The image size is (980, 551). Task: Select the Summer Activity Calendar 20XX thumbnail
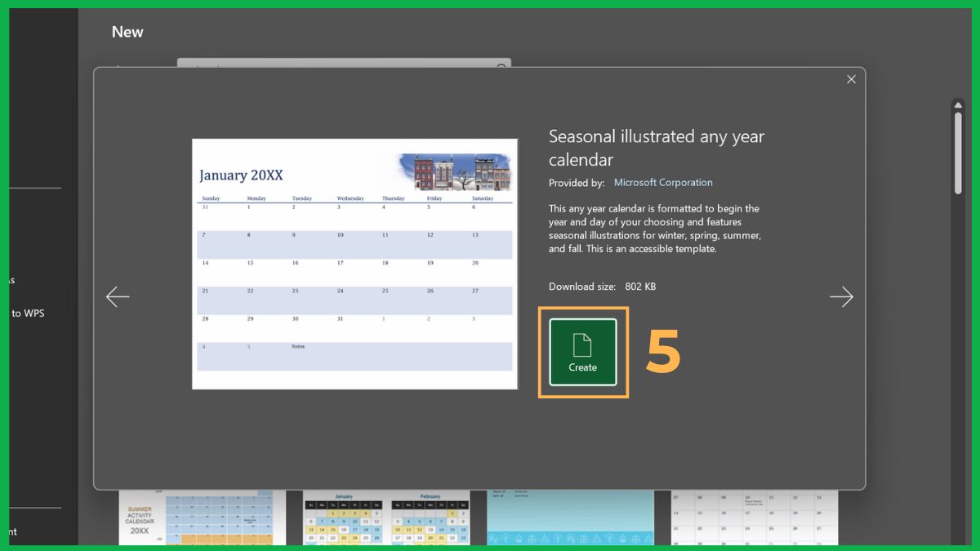[x=203, y=519]
